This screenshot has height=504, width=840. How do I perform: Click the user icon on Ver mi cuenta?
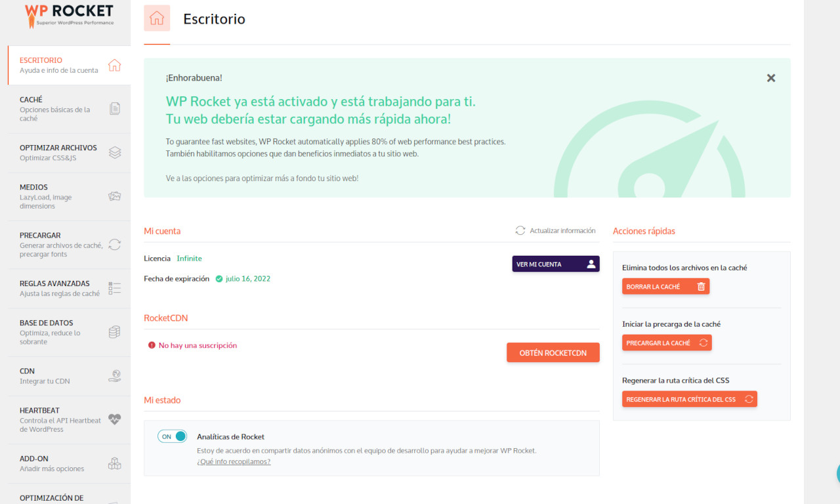[591, 264]
